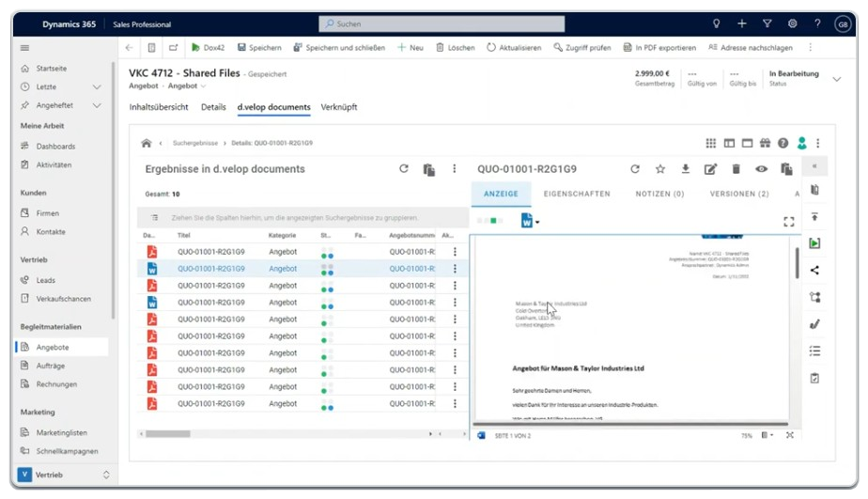This screenshot has width=868, height=499.
Task: Open the settings gear icon
Action: click(793, 23)
